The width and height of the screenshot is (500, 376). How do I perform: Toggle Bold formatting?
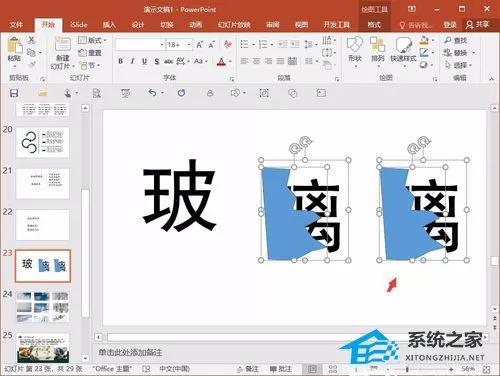click(x=121, y=61)
